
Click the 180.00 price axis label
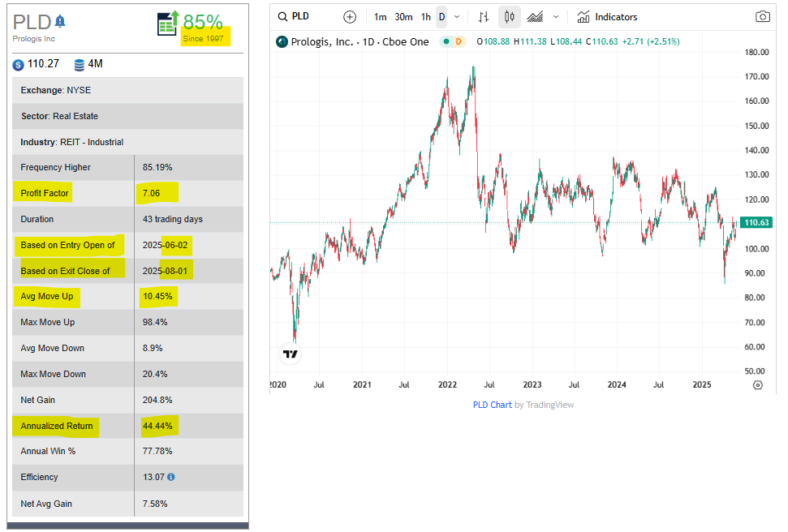756,52
